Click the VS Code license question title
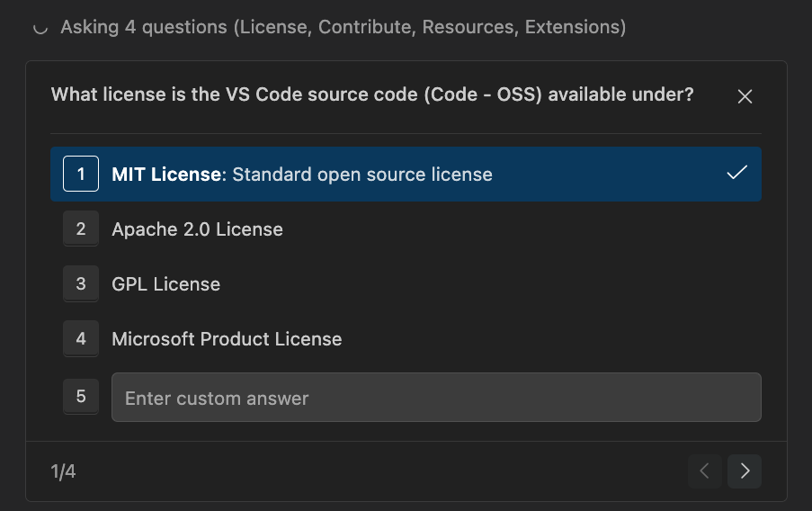The width and height of the screenshot is (812, 511). tap(372, 95)
